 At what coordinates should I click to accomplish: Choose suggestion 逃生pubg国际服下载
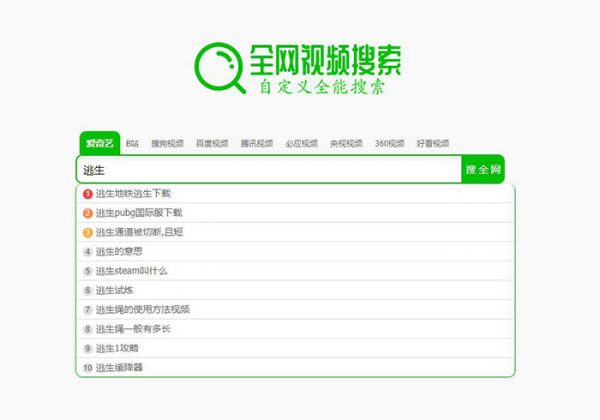pos(139,213)
